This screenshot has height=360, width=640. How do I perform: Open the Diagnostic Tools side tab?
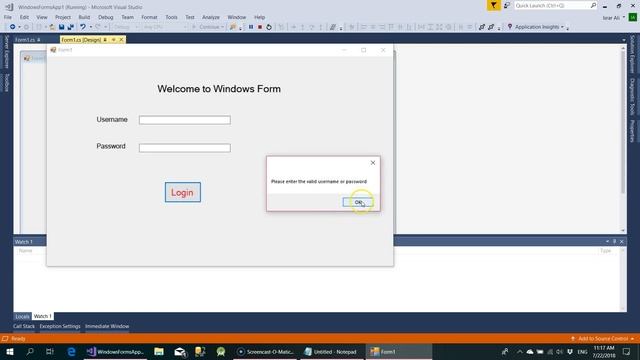click(x=632, y=97)
